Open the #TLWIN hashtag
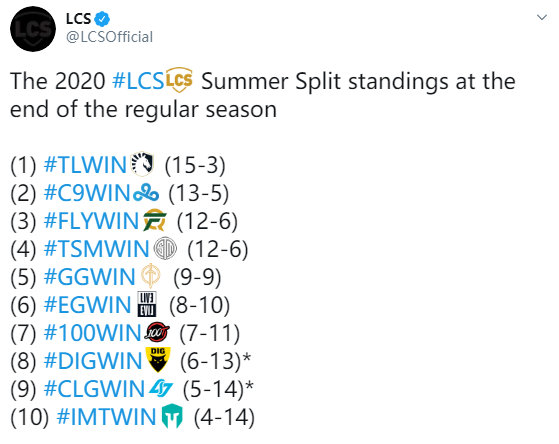This screenshot has width=559, height=444. click(85, 165)
